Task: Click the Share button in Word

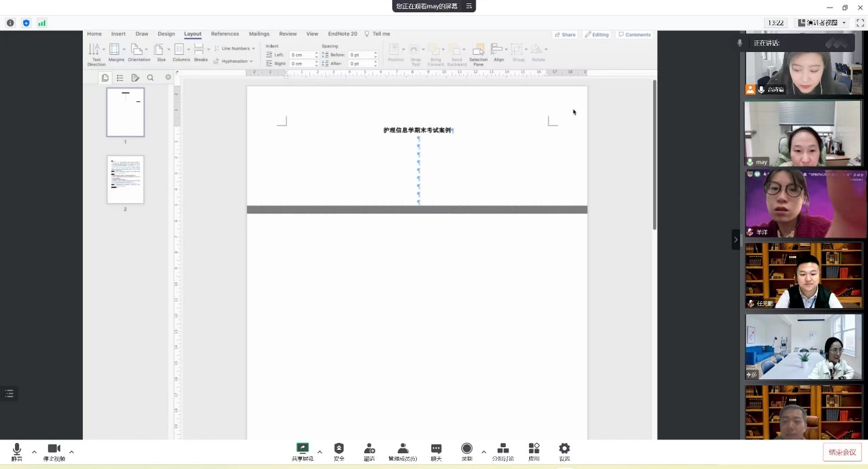Action: [x=565, y=34]
